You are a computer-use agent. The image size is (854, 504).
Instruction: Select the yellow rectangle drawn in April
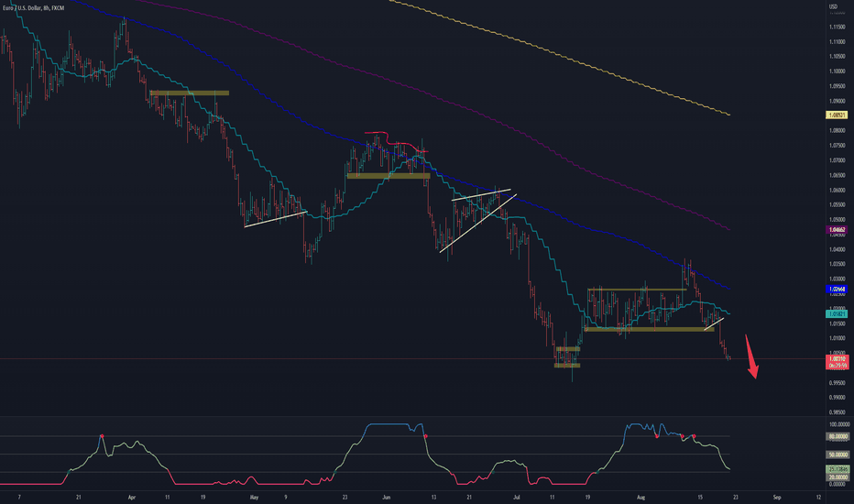(189, 93)
